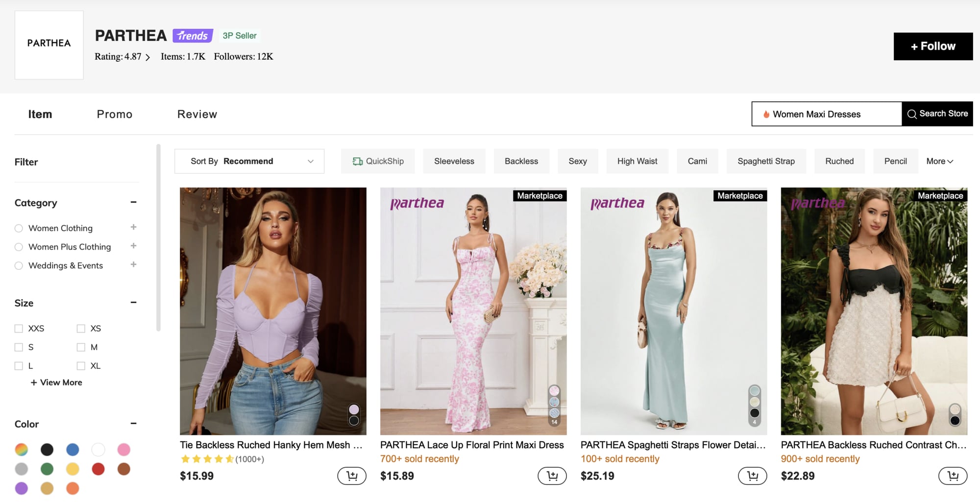The height and width of the screenshot is (503, 980).
Task: Add the $25.19 Spaghetti Straps dress to cart
Action: coord(753,476)
